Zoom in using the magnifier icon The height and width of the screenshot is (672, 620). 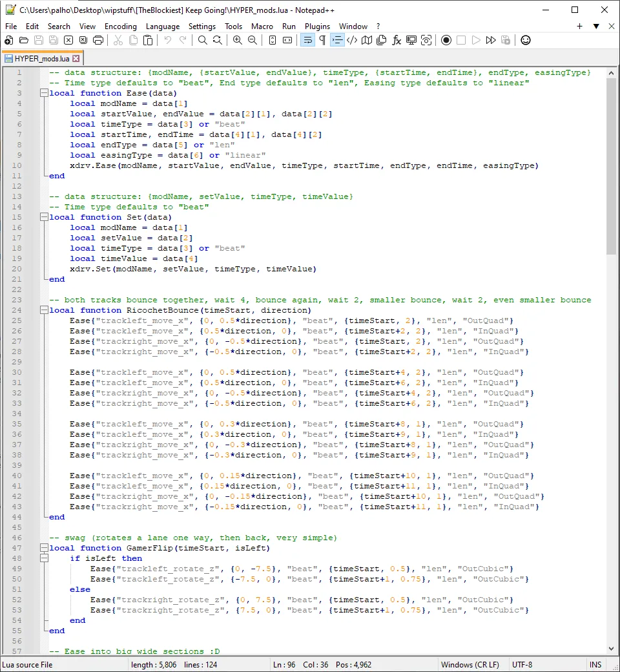(x=238, y=40)
